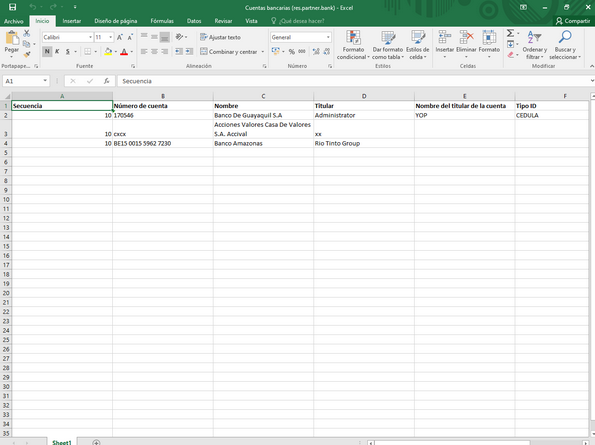
Task: Click the Insert Function fx icon
Action: [107, 81]
